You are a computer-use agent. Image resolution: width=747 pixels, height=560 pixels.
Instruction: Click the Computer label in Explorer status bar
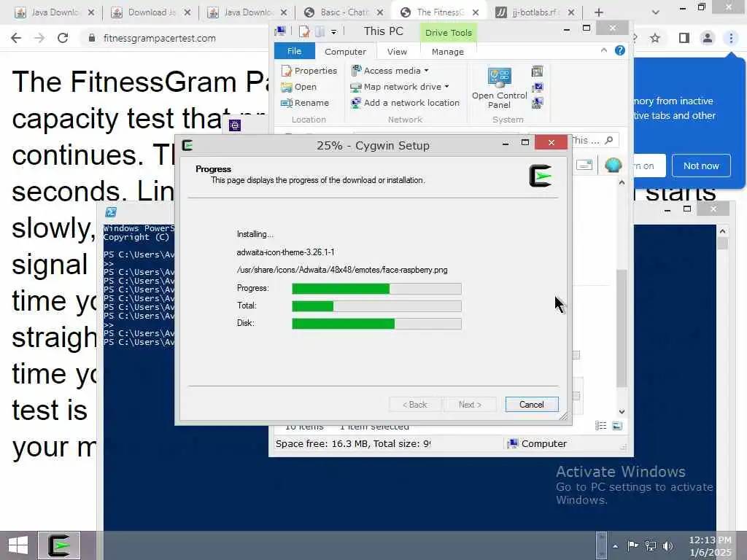(x=543, y=443)
